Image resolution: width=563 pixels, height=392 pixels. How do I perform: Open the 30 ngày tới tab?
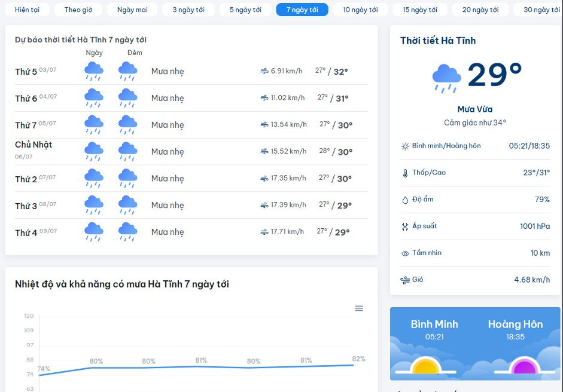pos(540,10)
